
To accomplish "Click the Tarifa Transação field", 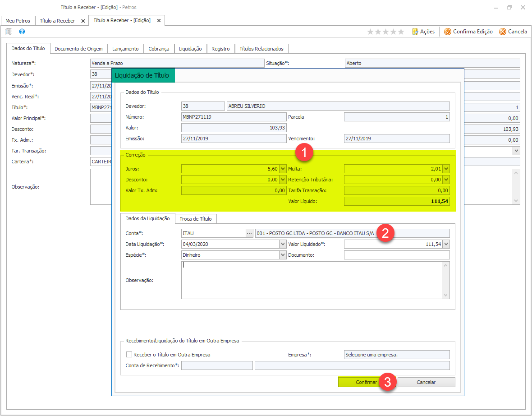I will click(397, 190).
